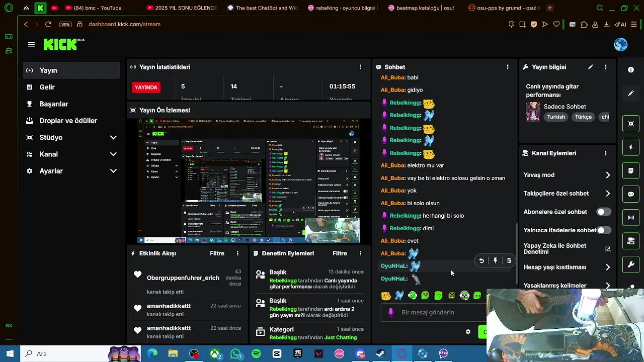Screen dimensions: 644x362
Task: Open Filtre in Denetim Eylemleri panel
Action: [x=340, y=253]
